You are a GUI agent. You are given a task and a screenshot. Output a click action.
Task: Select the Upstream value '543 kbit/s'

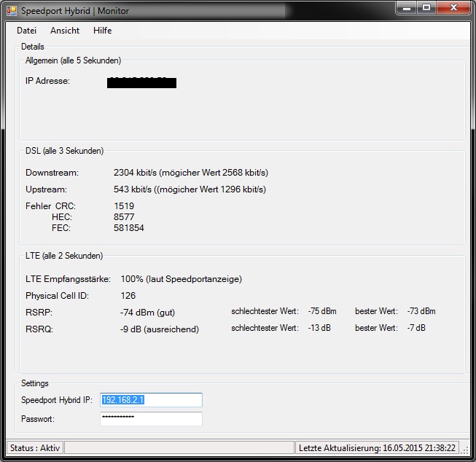pos(133,189)
